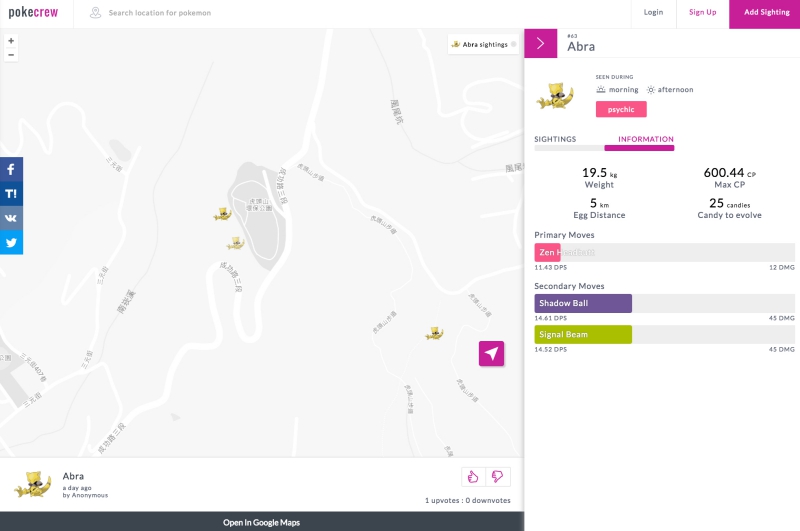Click the Abra thumbnail in the sighting card
The image size is (800, 531).
point(33,485)
